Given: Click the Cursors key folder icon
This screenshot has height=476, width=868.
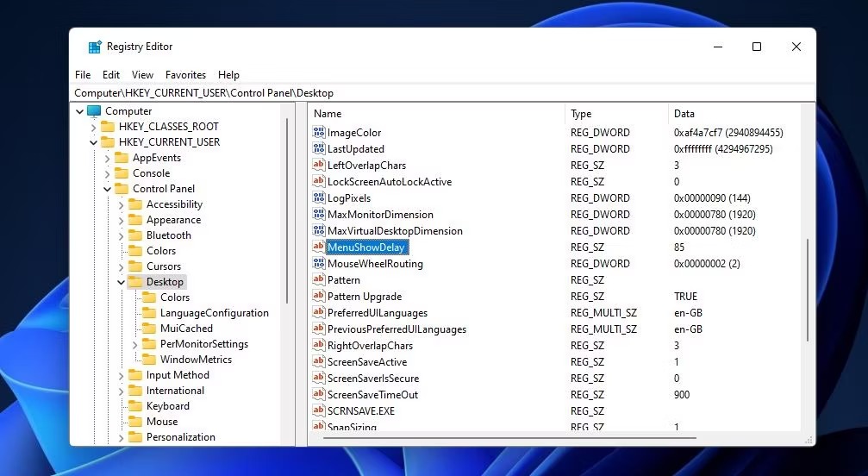Looking at the screenshot, I should [135, 266].
